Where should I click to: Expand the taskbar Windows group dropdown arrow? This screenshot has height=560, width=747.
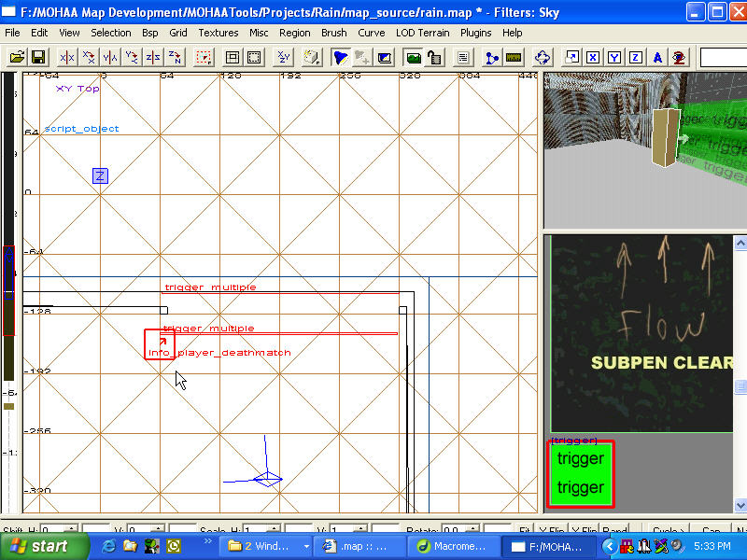click(x=305, y=546)
